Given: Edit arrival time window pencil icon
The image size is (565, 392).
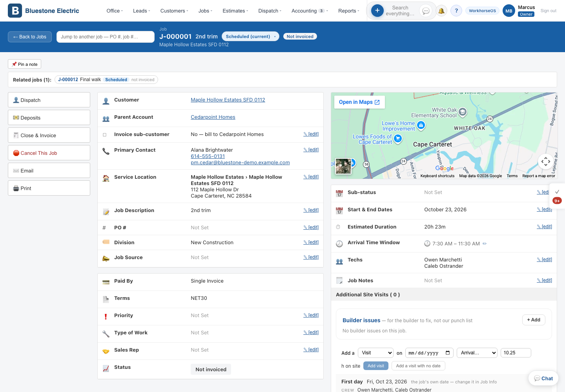Looking at the screenshot, I should 485,244.
